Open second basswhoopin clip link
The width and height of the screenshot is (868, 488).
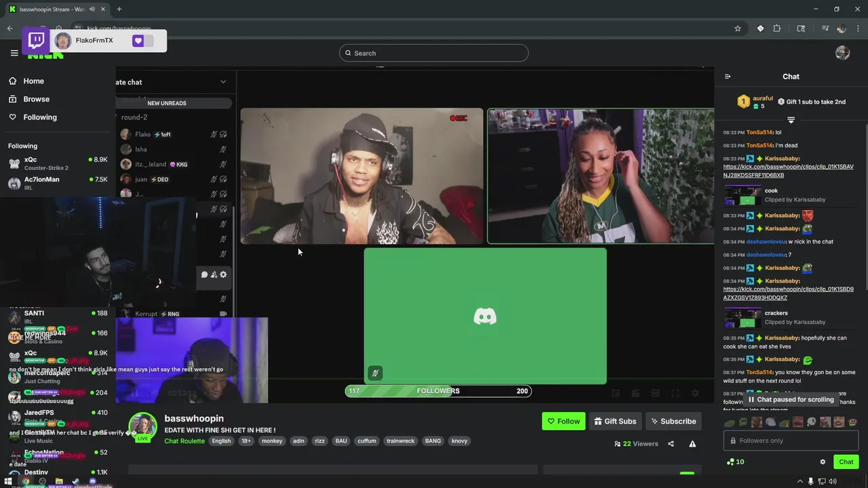(x=788, y=293)
